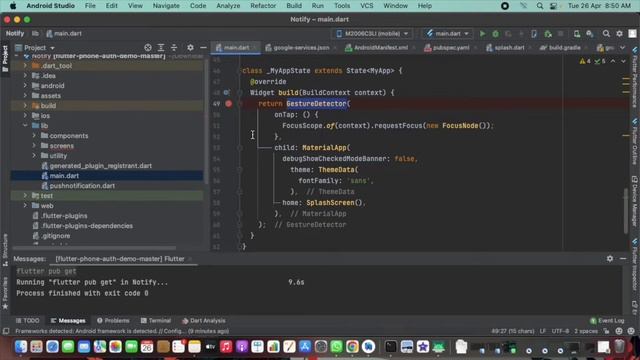Image resolution: width=640 pixels, height=360 pixels.
Task: Click 2 spaces indent setting in status bar
Action: tap(586, 331)
